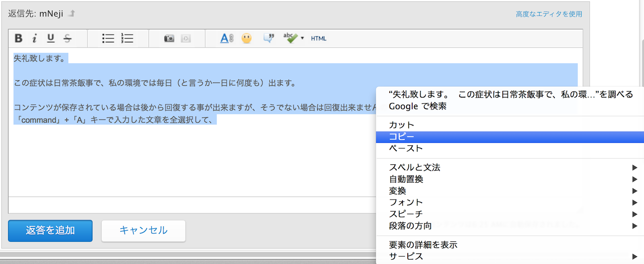644x264 pixels.
Task: Toggle bold formatting in editor toolbar
Action: pos(19,38)
